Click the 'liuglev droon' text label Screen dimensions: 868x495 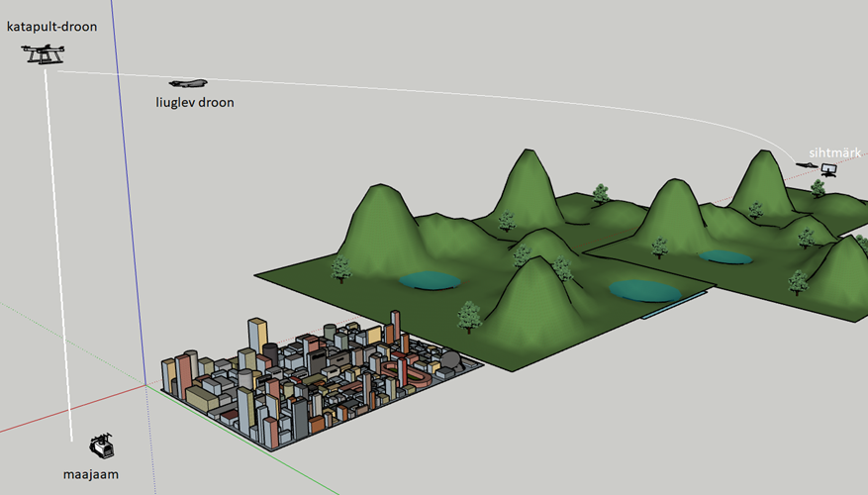coord(195,102)
